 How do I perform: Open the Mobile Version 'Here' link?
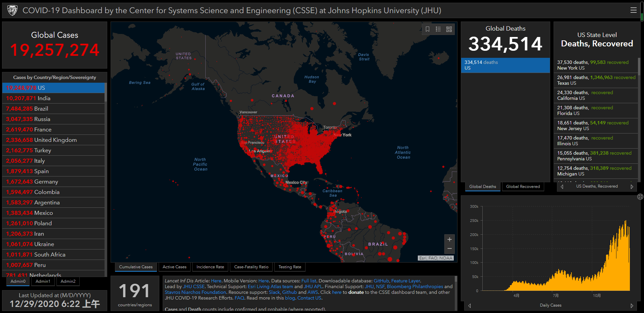264,281
